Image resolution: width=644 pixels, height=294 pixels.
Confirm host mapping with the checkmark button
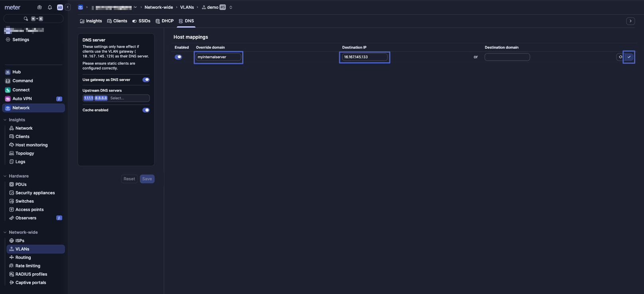pyautogui.click(x=629, y=57)
